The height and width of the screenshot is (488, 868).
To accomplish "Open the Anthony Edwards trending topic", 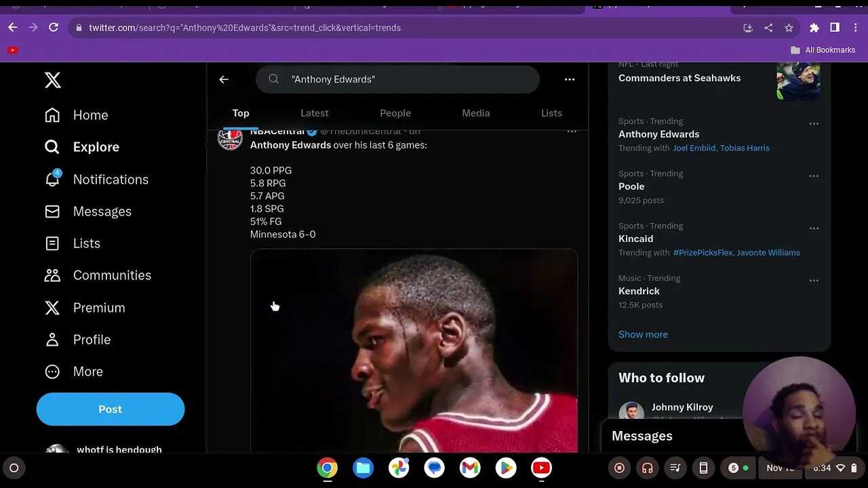I will [x=658, y=134].
